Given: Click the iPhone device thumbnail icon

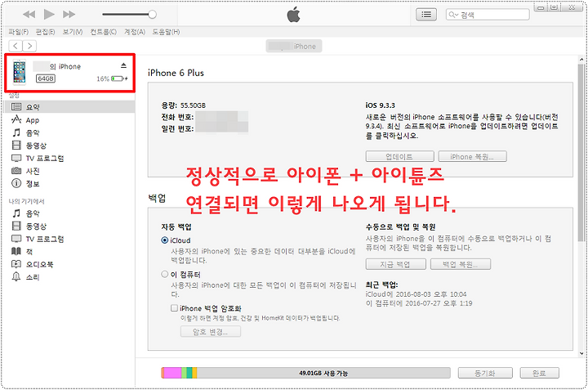Looking at the screenshot, I should (x=20, y=71).
